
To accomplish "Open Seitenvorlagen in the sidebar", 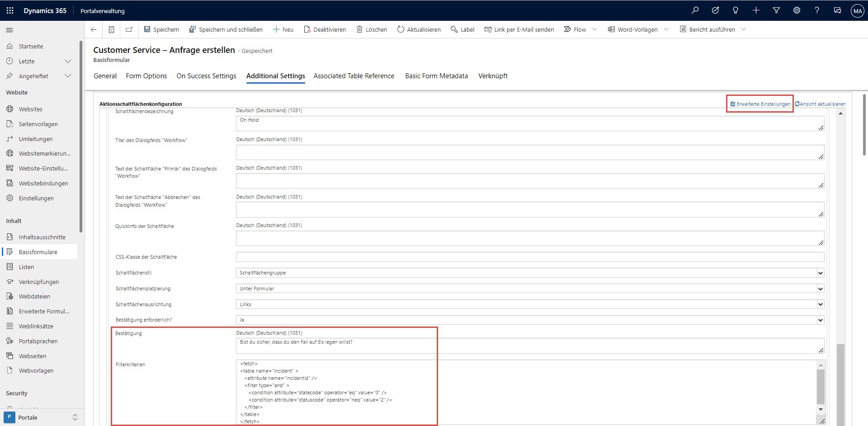I will coord(39,124).
